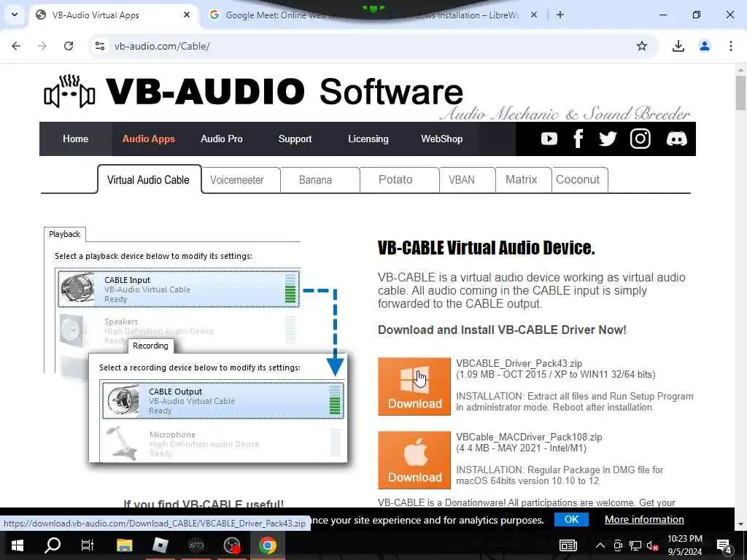
Task: View site information icon in address bar
Action: pos(99,46)
